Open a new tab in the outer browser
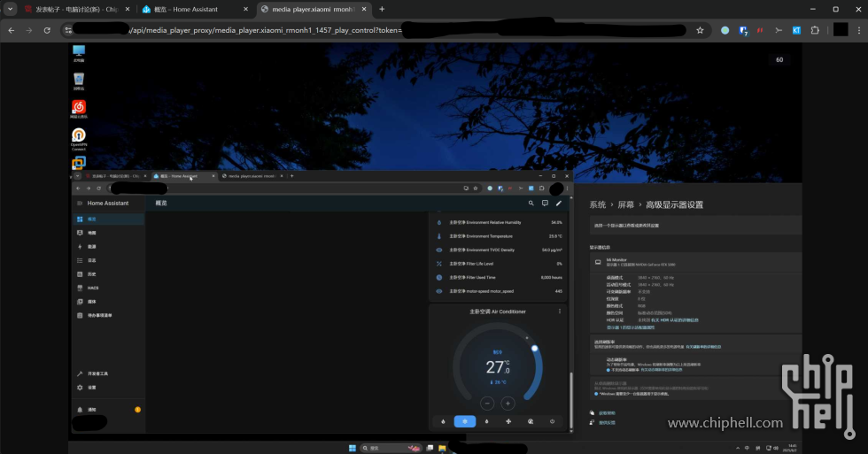The height and width of the screenshot is (454, 868). 382,10
